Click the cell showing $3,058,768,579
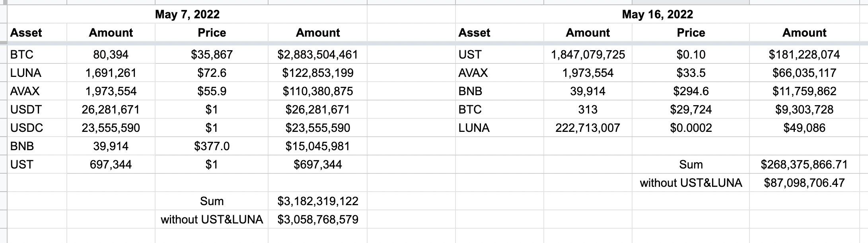The height and width of the screenshot is (243, 868). (317, 219)
